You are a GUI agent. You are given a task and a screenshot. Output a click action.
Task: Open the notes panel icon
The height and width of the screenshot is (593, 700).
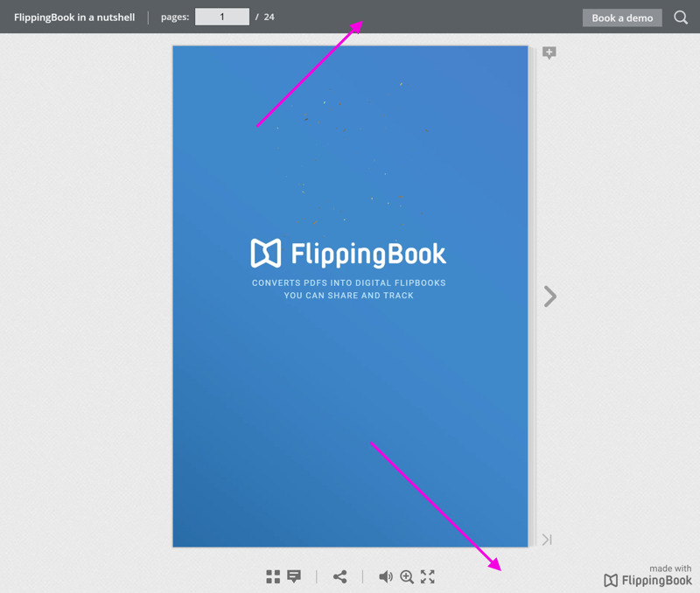pos(294,576)
